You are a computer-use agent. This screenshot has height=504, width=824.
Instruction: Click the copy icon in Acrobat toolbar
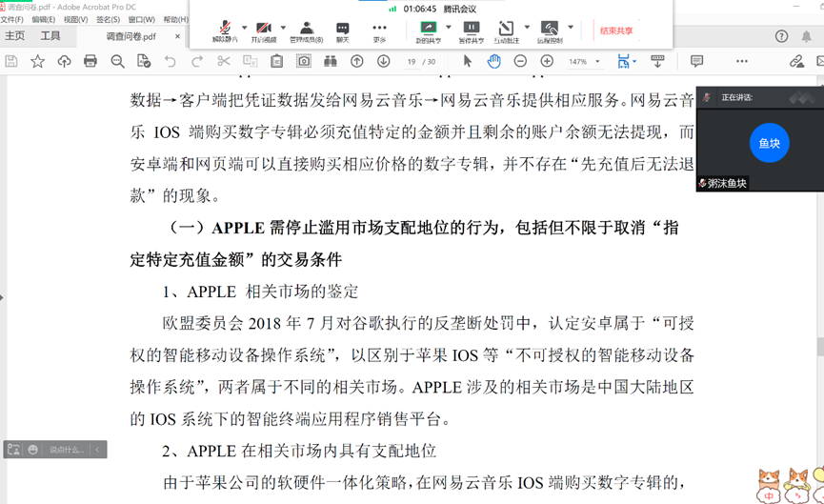[x=251, y=62]
